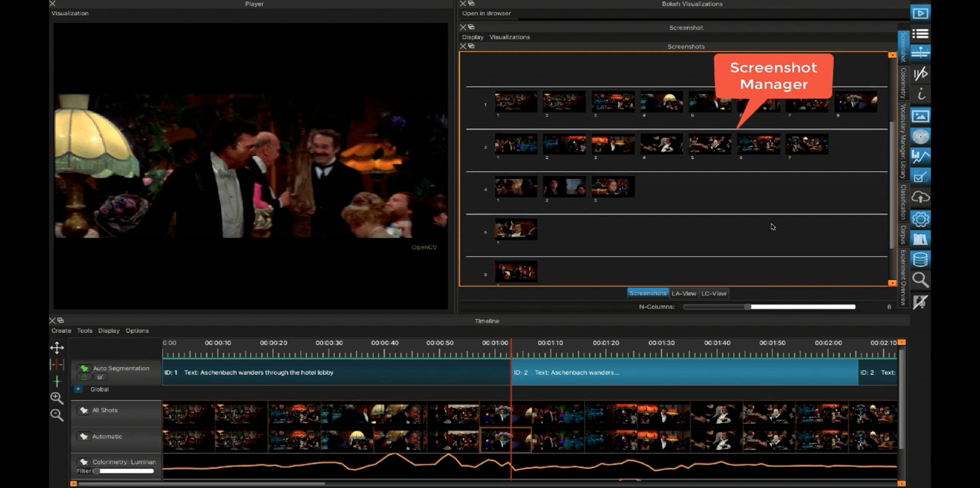
Task: Select first screenshot thumbnail in segment 1
Action: [516, 102]
